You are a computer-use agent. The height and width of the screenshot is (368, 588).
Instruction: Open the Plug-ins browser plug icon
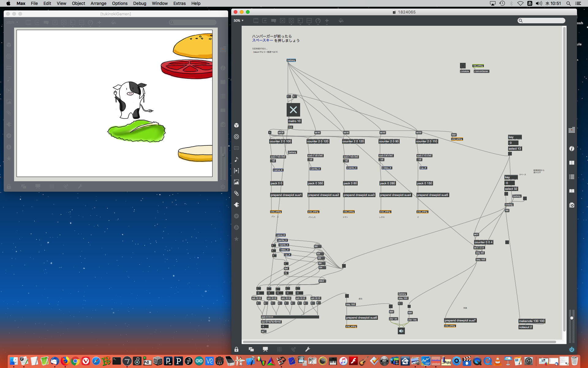pos(236,205)
